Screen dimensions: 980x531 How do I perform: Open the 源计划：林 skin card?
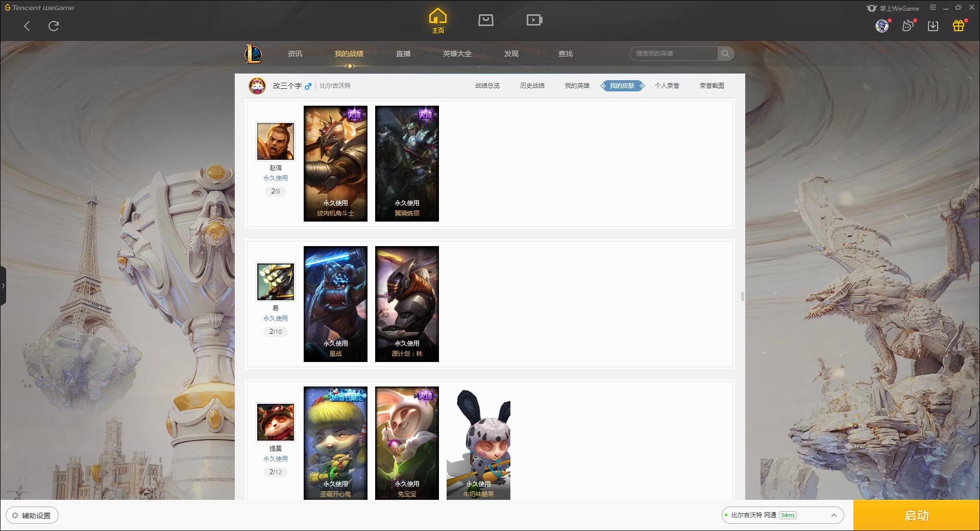(407, 304)
